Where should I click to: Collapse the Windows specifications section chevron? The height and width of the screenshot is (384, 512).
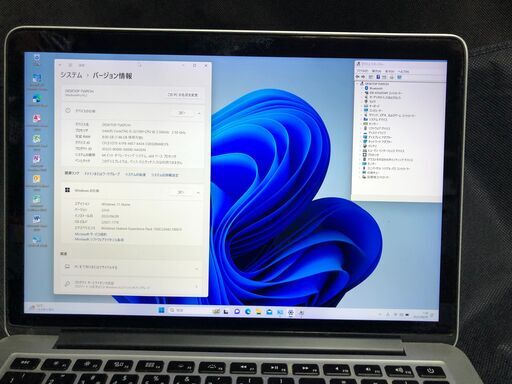point(198,193)
